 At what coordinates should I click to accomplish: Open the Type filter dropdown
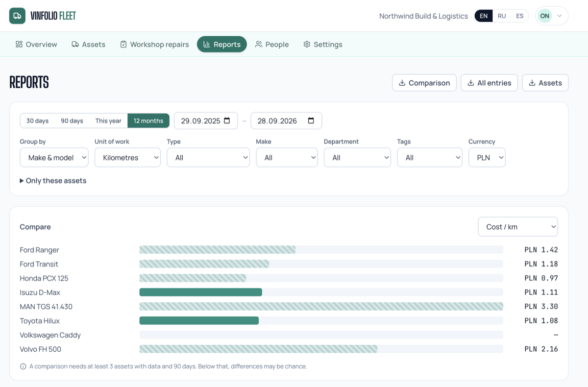(x=208, y=158)
